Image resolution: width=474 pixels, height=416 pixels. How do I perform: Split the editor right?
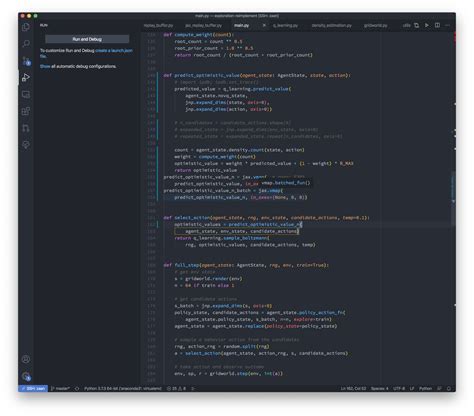pos(437,25)
